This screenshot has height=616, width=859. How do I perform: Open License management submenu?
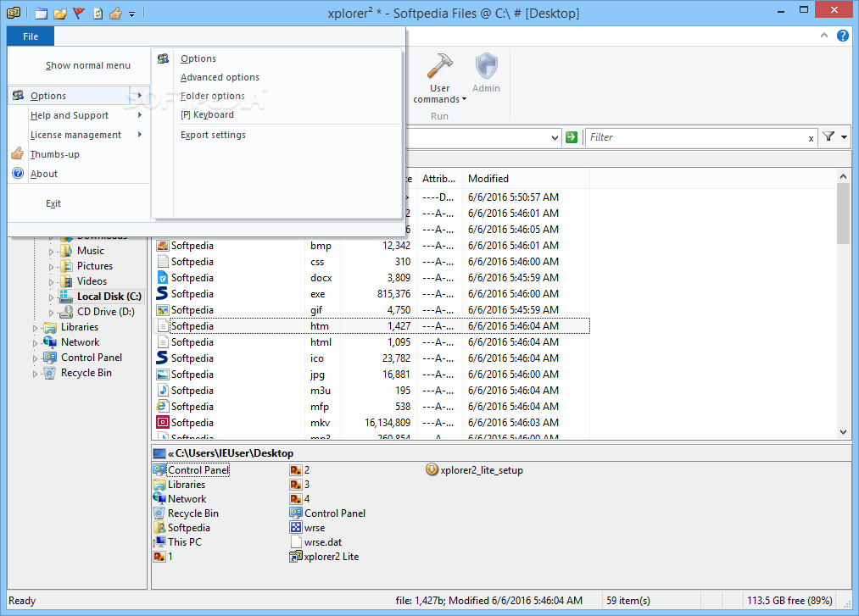point(80,135)
